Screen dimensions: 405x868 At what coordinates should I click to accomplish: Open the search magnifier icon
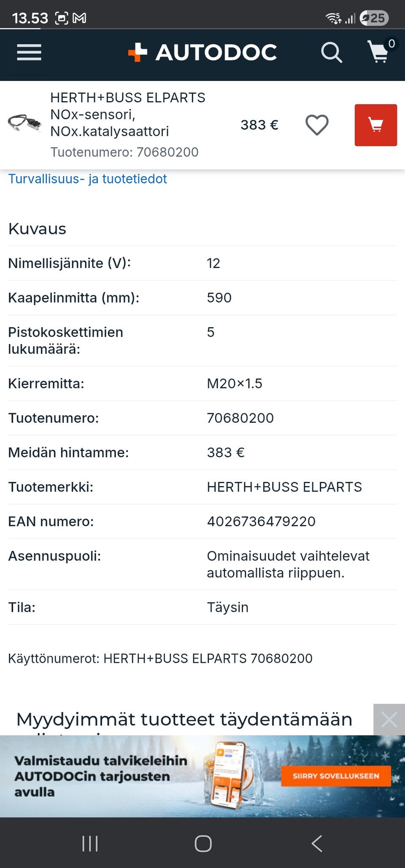pyautogui.click(x=331, y=53)
